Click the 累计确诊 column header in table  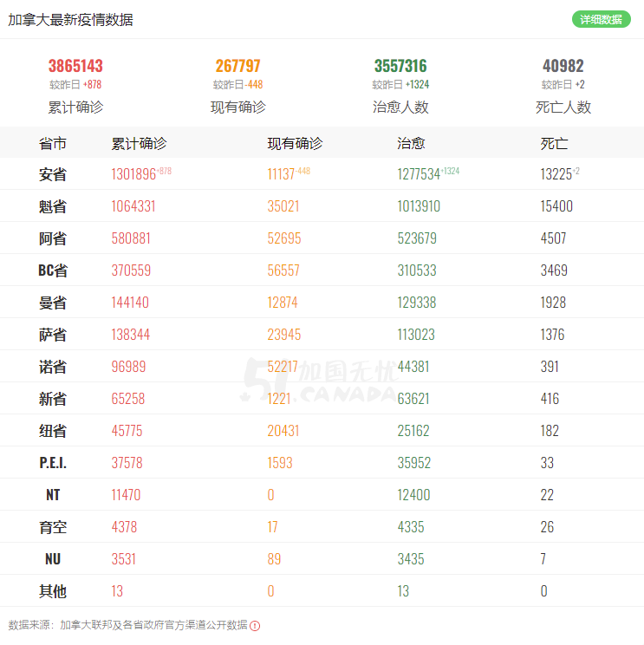coord(139,144)
